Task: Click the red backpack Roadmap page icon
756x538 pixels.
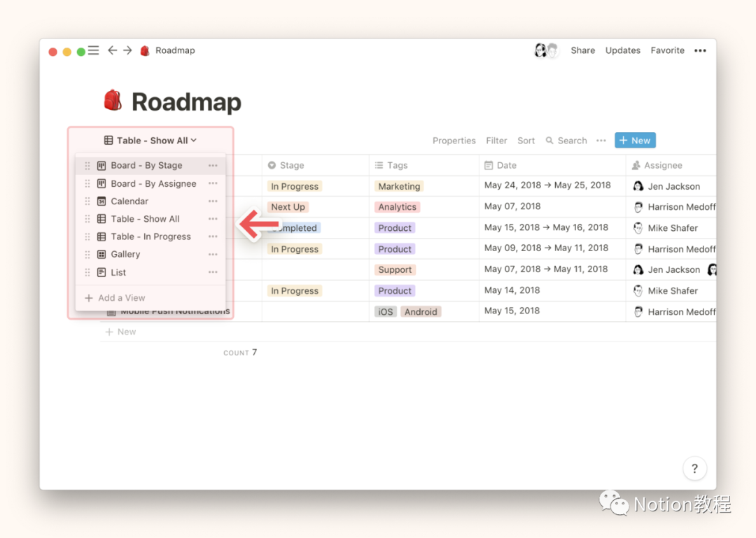Action: click(x=113, y=101)
